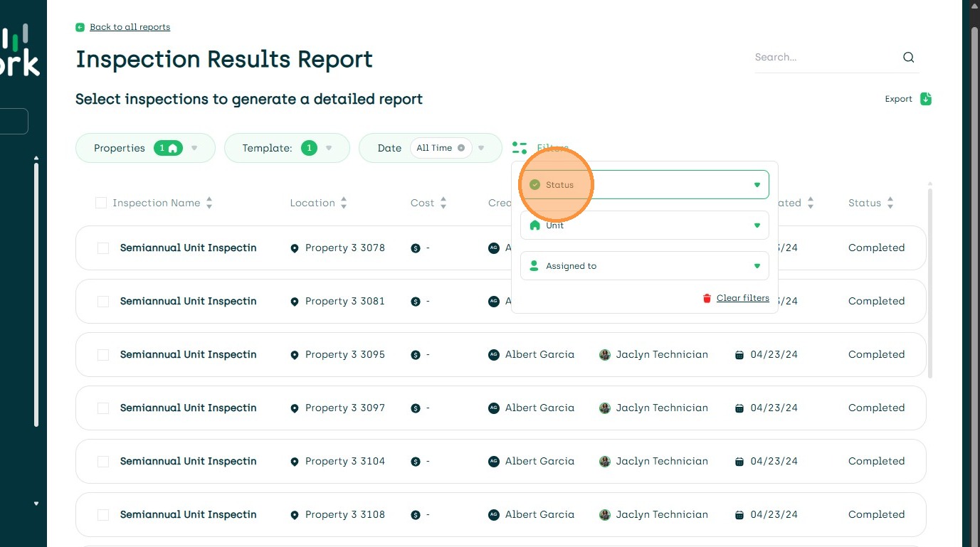Click the search magnifier icon
The width and height of the screenshot is (980, 547).
(908, 58)
